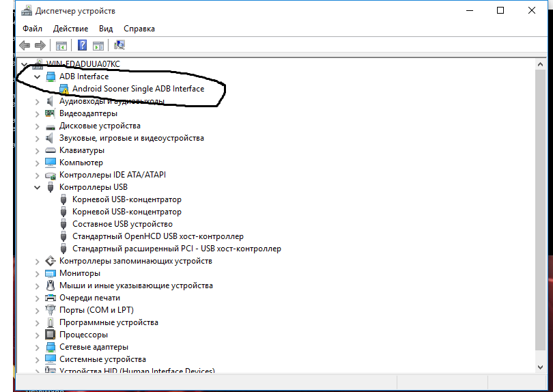Image resolution: width=553 pixels, height=392 pixels.
Task: Select the Стандартный OpenHCD USB хост-контроллер device
Action: coord(158,236)
